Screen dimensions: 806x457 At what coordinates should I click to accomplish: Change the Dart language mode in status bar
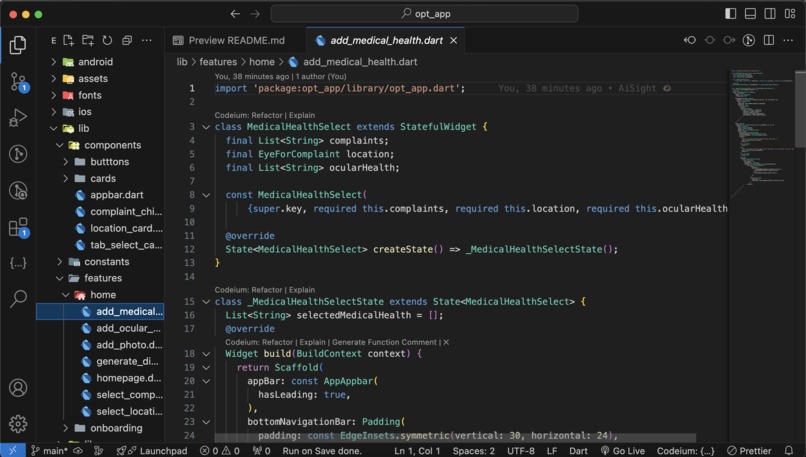click(x=578, y=451)
